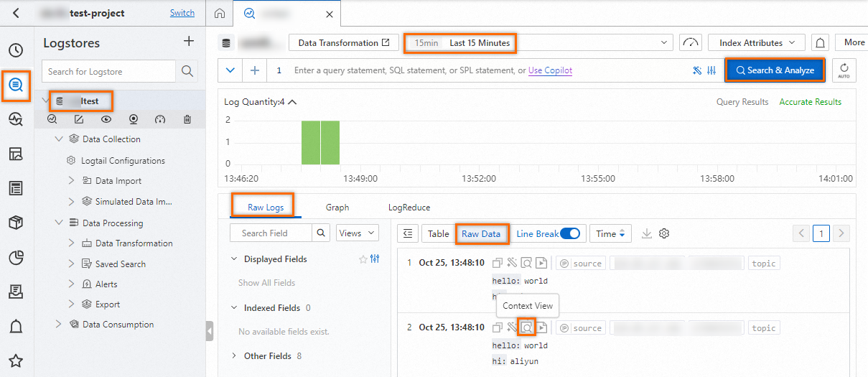The height and width of the screenshot is (377, 868).
Task: Click the gauge icon under Logstore
Action: pos(160,119)
